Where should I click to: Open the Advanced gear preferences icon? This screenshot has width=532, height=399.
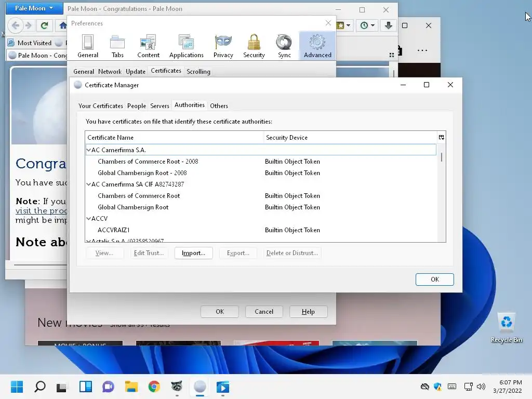pos(317,46)
